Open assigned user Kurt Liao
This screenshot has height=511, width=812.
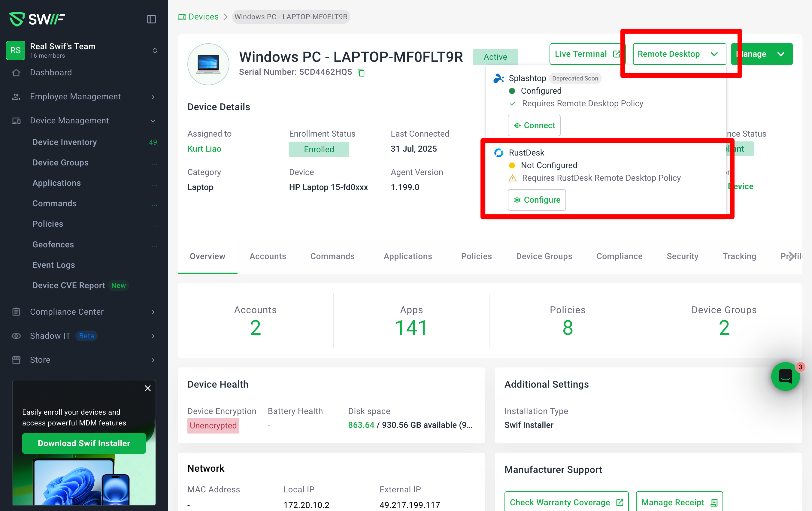coord(204,149)
